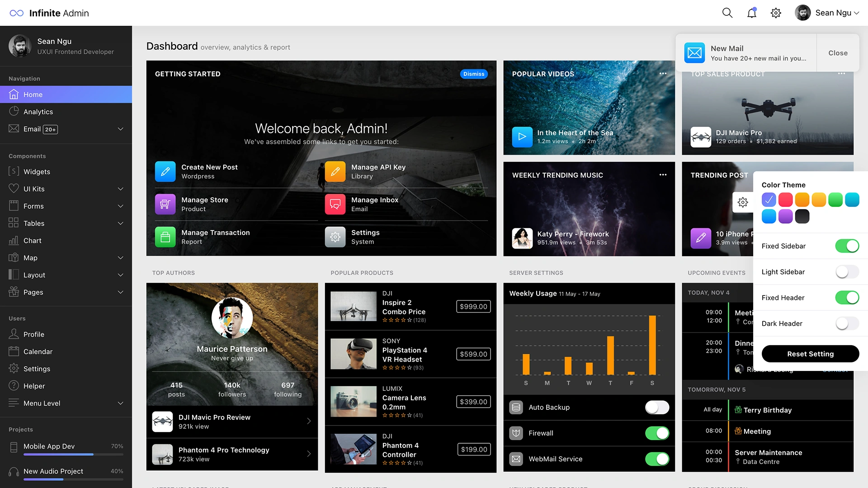This screenshot has width=868, height=488.
Task: Click the Helper question mark icon
Action: pos(14,385)
